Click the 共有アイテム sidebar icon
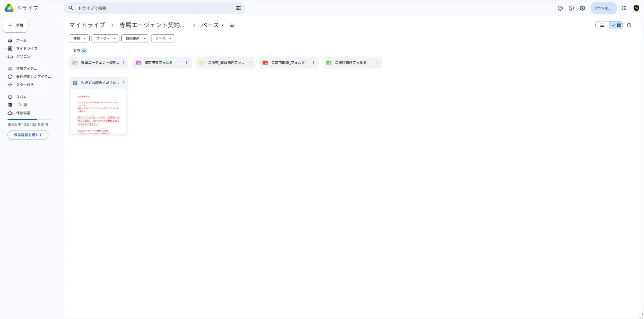 point(10,69)
